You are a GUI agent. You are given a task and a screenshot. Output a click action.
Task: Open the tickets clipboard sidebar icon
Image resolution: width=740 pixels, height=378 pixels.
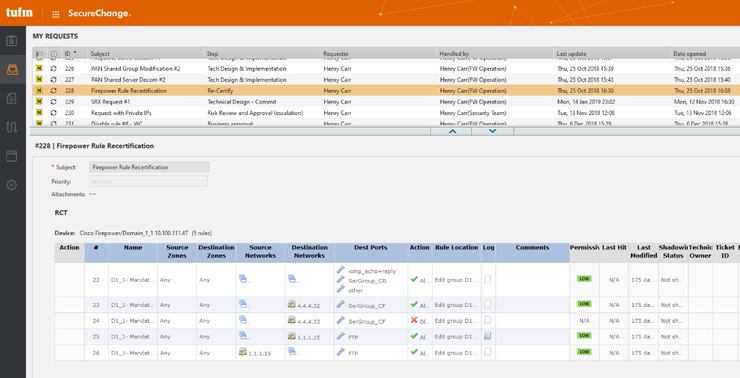(12, 41)
